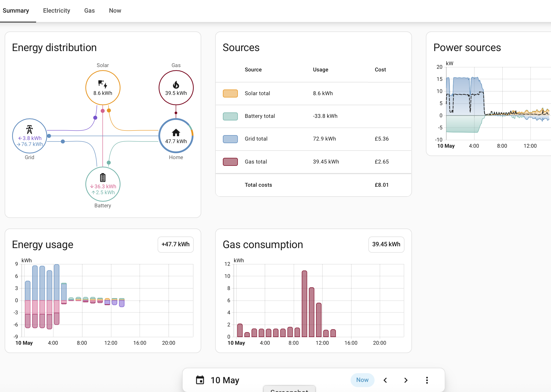Image resolution: width=551 pixels, height=392 pixels.
Task: Click the Solar total orange swatch
Action: point(230,93)
